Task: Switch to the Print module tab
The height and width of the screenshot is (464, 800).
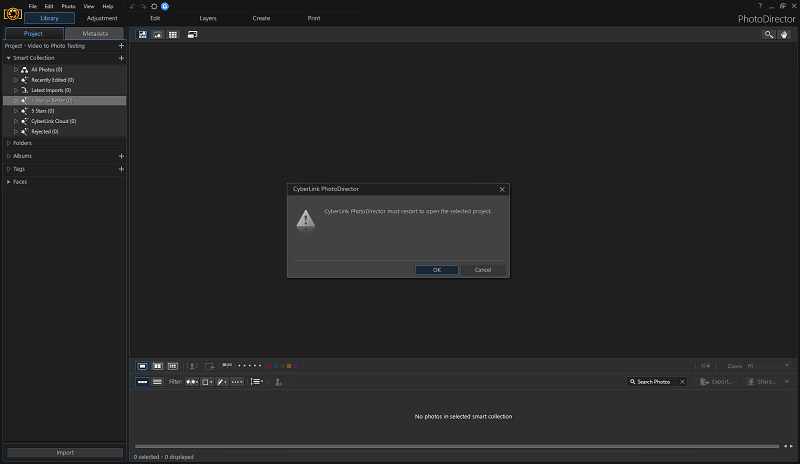Action: (314, 18)
